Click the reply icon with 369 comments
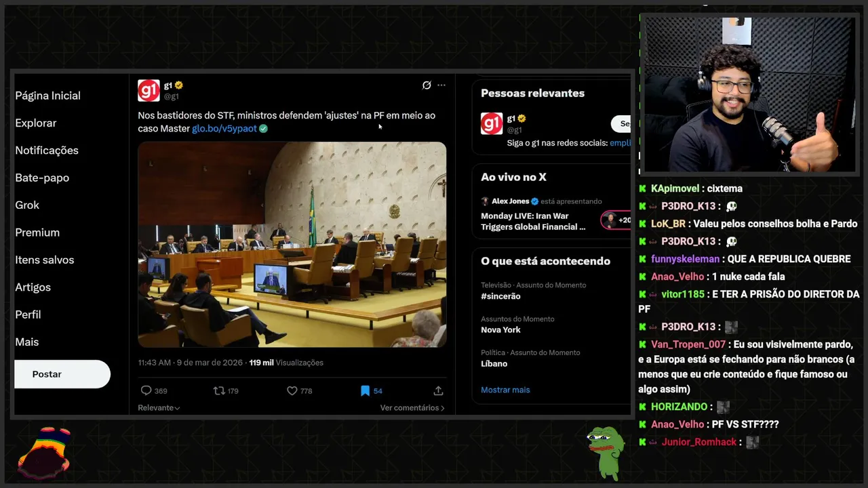The image size is (868, 488). 146,390
